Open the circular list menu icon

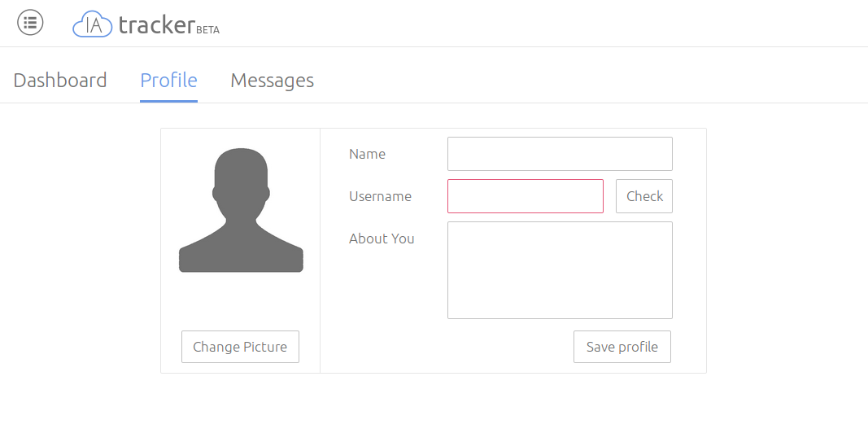tap(30, 23)
